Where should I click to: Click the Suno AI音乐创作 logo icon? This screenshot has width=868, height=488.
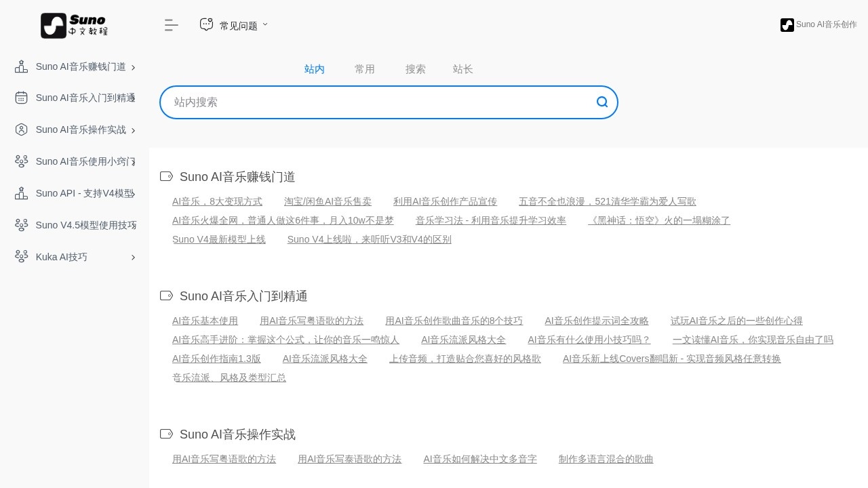coord(787,25)
